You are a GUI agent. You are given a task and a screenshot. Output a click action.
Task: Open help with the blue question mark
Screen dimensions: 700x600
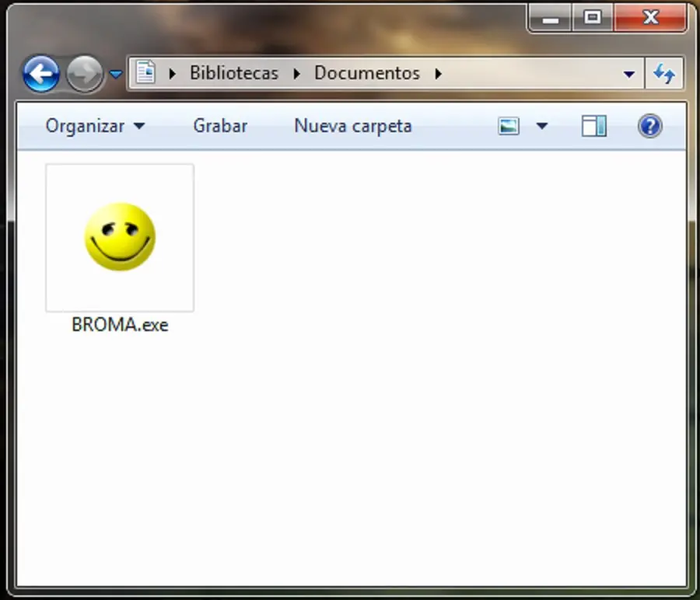[x=649, y=126]
